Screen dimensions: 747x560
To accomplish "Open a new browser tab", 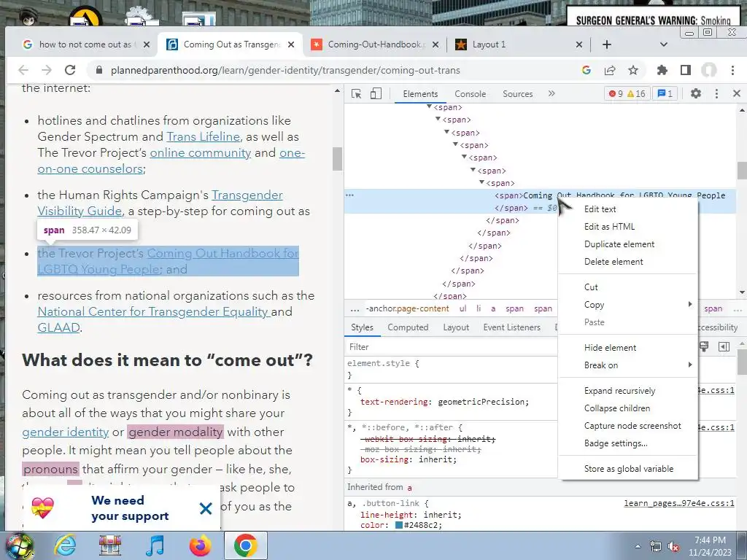I will pyautogui.click(x=606, y=44).
